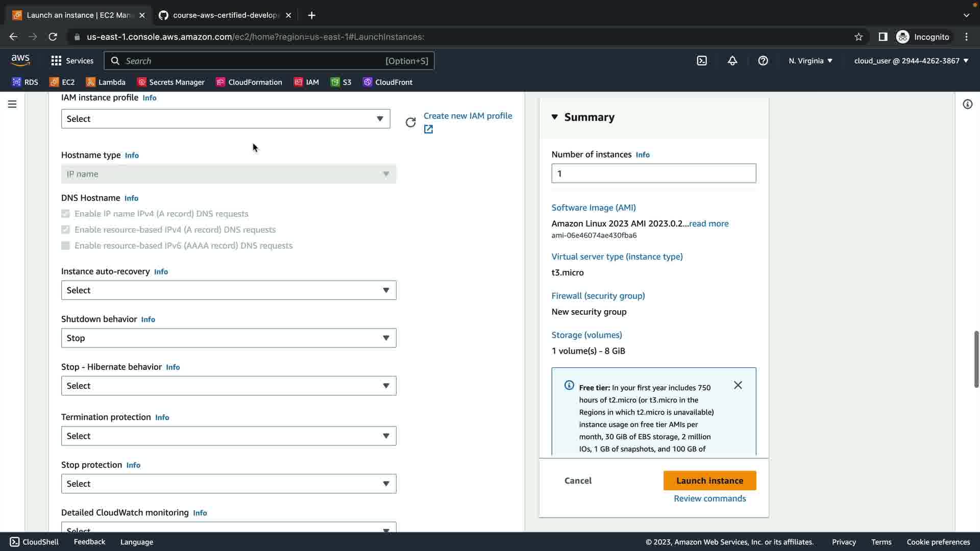The image size is (980, 551).
Task: Click the Launch instance button
Action: 709,481
